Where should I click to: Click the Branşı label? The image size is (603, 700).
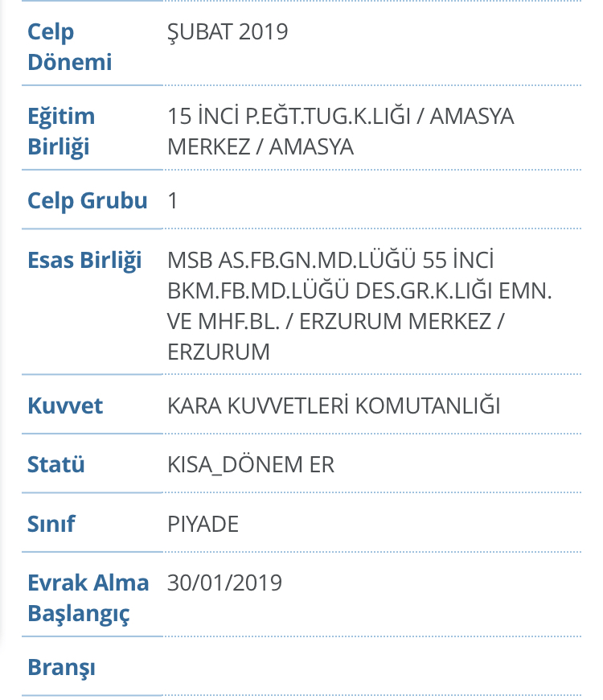pyautogui.click(x=62, y=667)
